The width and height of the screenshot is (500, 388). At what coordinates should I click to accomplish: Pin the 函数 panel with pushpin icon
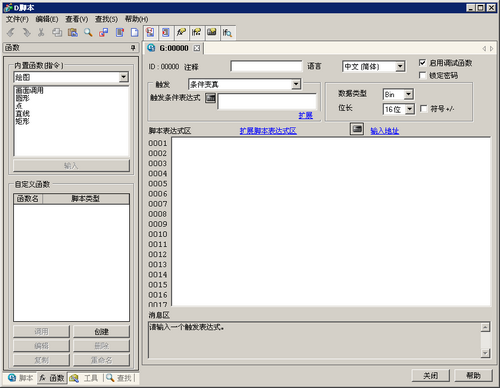click(x=133, y=48)
